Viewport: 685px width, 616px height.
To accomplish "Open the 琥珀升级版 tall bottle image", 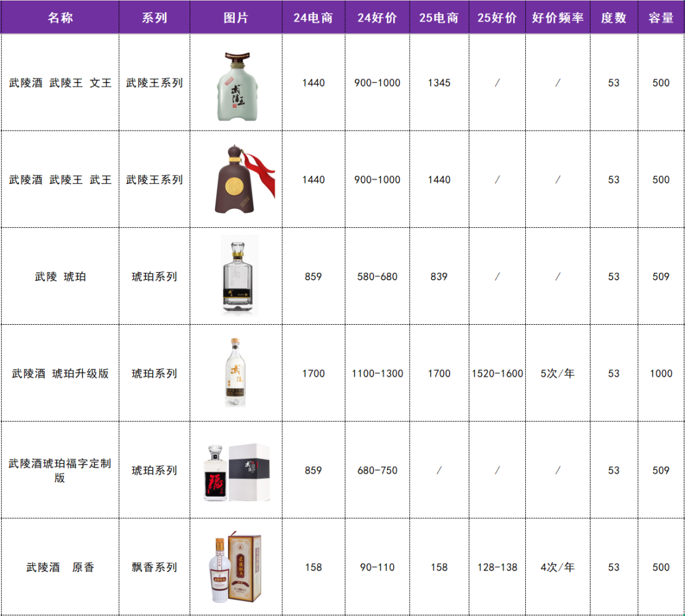I will pyautogui.click(x=235, y=372).
